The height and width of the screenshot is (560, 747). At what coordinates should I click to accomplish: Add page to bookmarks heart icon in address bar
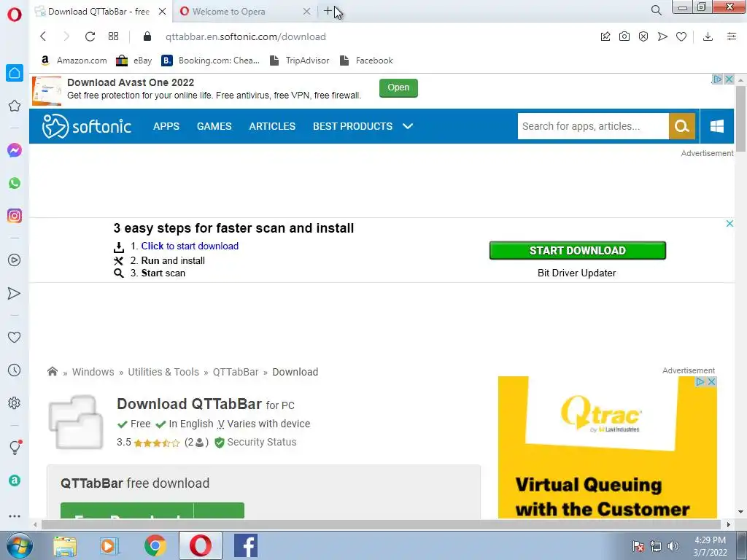[x=681, y=36]
